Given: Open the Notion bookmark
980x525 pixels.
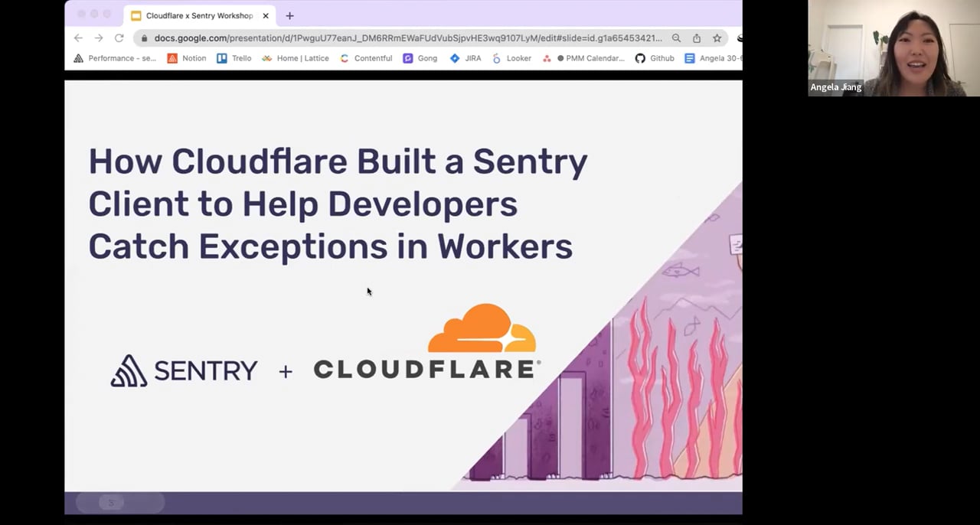Looking at the screenshot, I should (x=187, y=58).
